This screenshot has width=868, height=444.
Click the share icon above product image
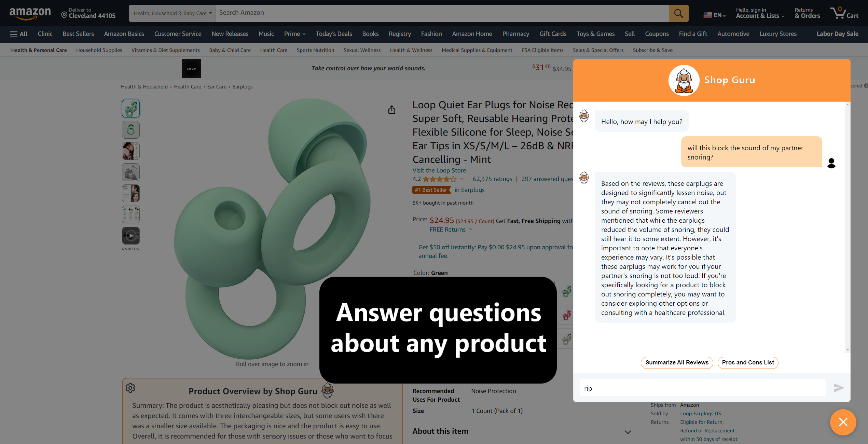[392, 110]
